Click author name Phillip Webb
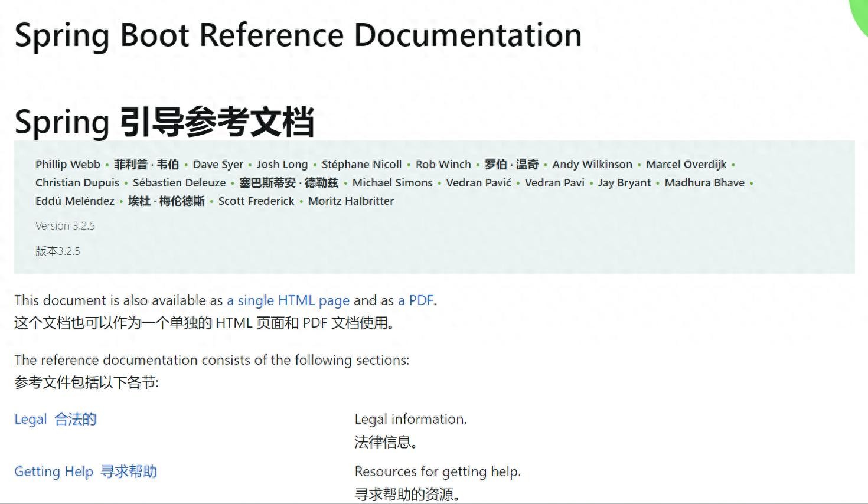The width and height of the screenshot is (868, 504). click(67, 165)
